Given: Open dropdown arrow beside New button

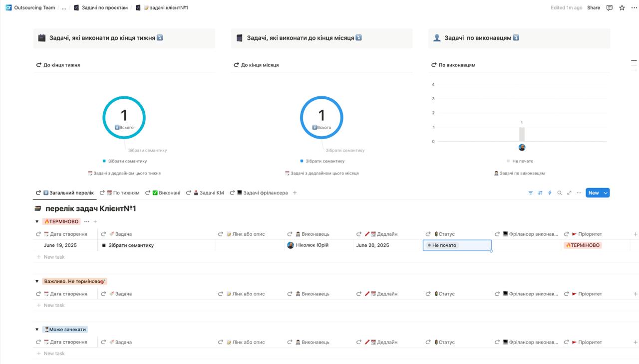Looking at the screenshot, I should coord(606,193).
